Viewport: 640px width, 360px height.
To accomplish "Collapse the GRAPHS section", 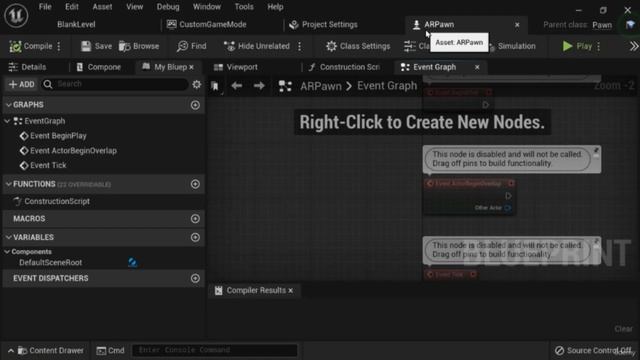I will point(9,105).
